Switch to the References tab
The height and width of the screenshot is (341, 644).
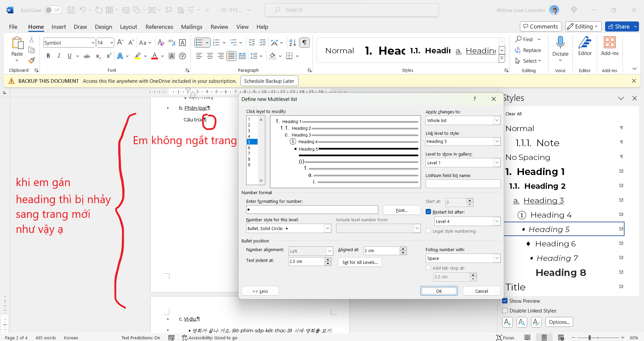tap(159, 27)
